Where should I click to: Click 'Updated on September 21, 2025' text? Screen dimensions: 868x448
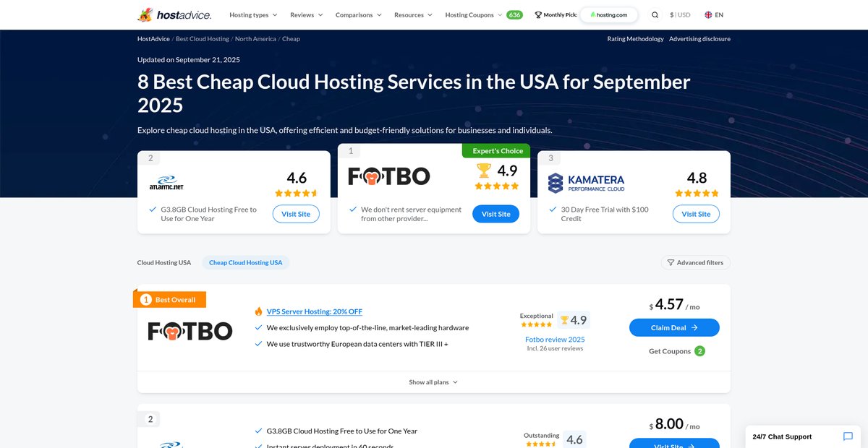tap(189, 59)
